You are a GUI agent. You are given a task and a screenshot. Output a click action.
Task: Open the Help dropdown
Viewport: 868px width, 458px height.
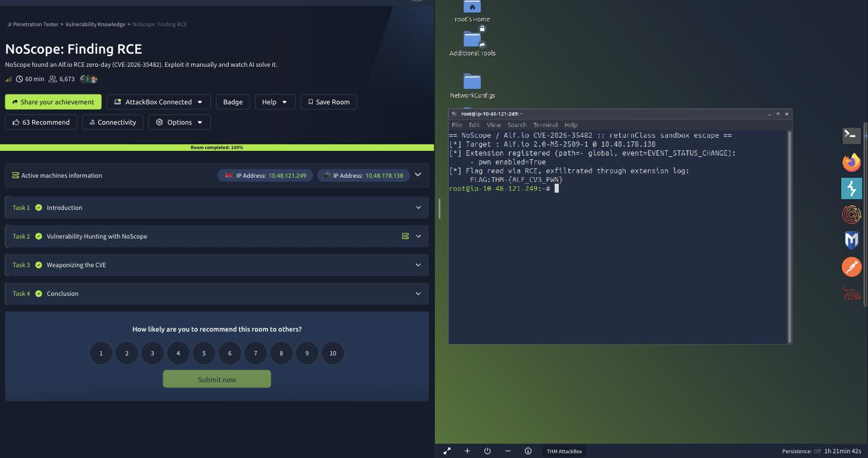[x=275, y=102]
